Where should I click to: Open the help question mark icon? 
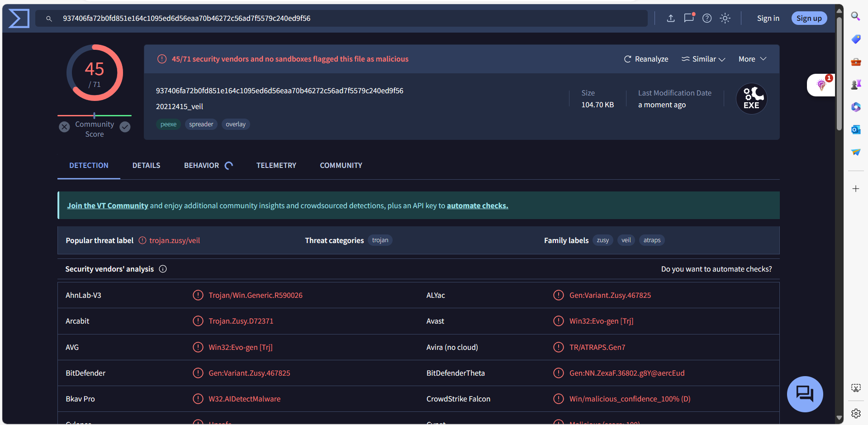[x=707, y=18]
